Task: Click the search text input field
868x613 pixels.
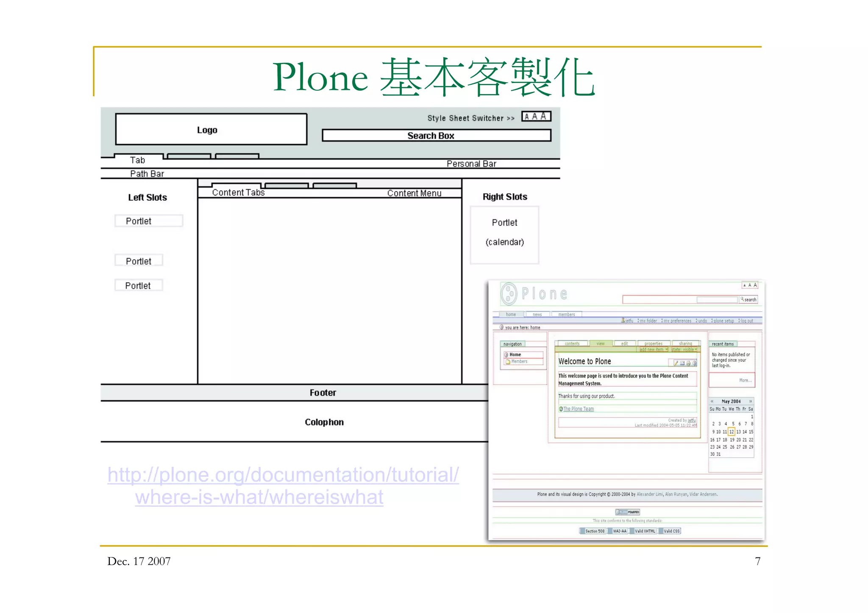Action: (x=717, y=300)
